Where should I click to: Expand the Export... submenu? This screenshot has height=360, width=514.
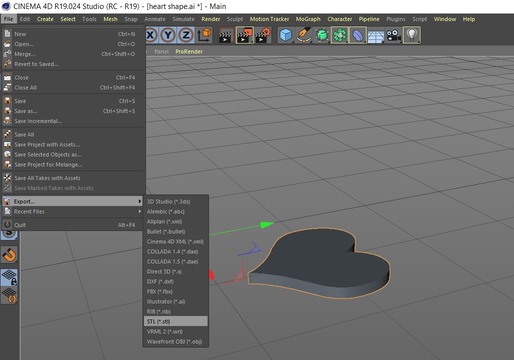coord(72,201)
